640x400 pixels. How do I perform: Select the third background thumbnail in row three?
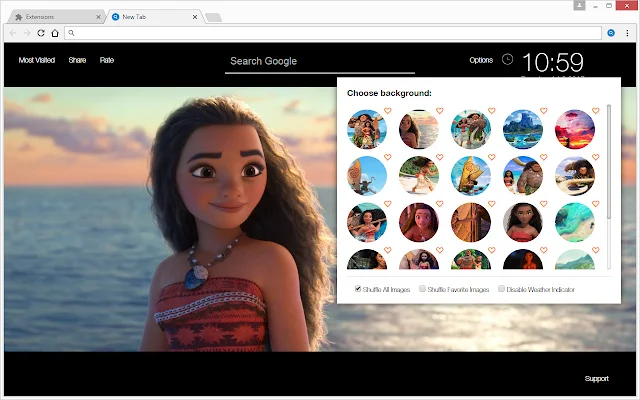[471, 222]
